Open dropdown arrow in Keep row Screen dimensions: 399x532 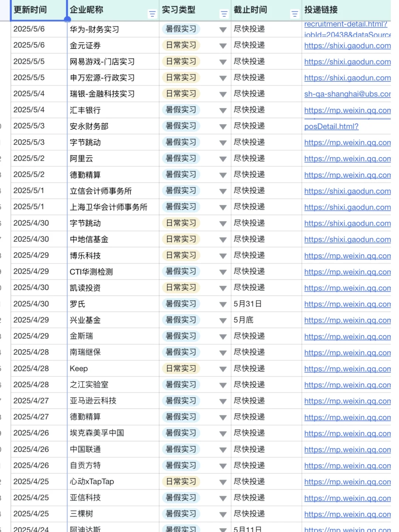coord(223,369)
